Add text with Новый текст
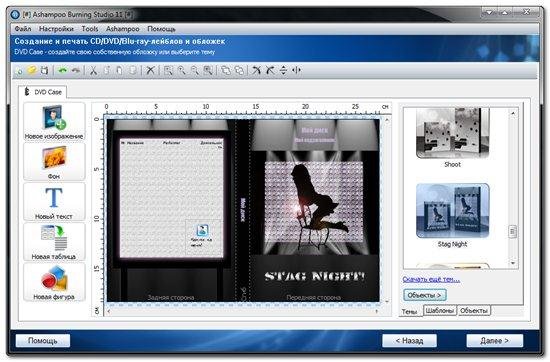 tap(54, 202)
